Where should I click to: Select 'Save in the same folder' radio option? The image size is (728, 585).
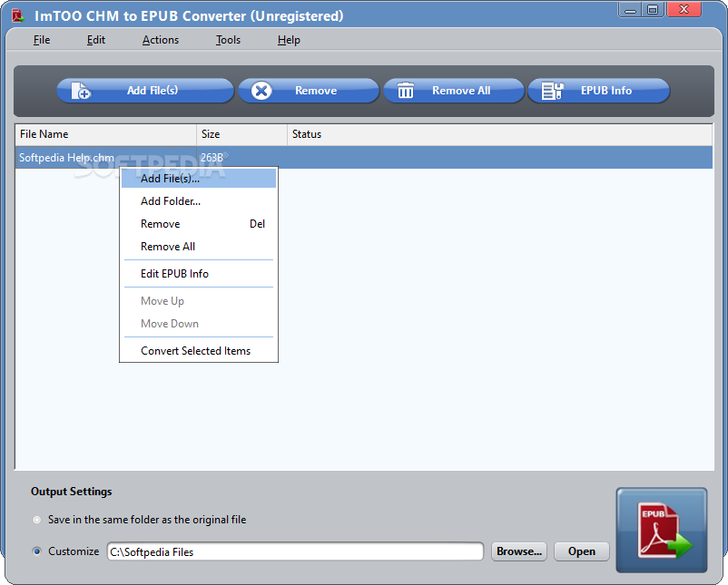coord(36,520)
